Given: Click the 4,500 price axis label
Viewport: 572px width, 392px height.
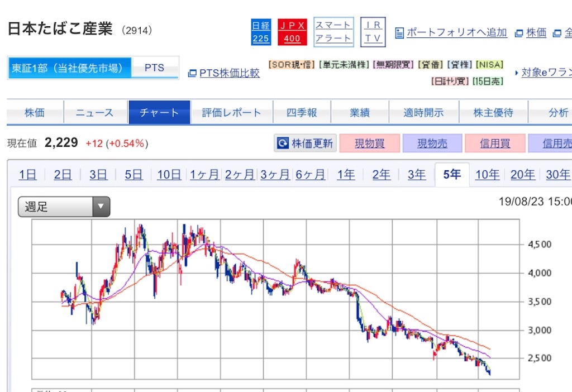Looking at the screenshot, I should (x=540, y=245).
